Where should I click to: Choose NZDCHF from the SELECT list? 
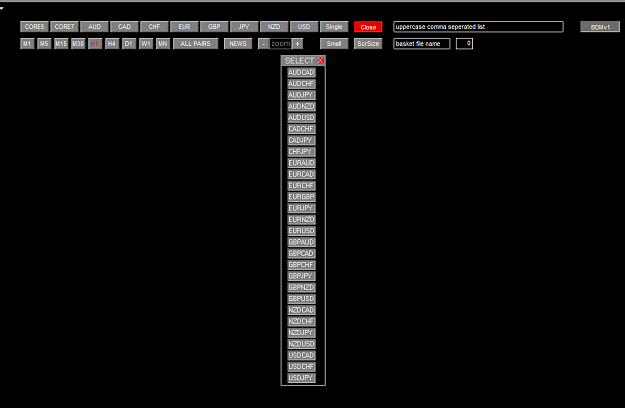301,321
